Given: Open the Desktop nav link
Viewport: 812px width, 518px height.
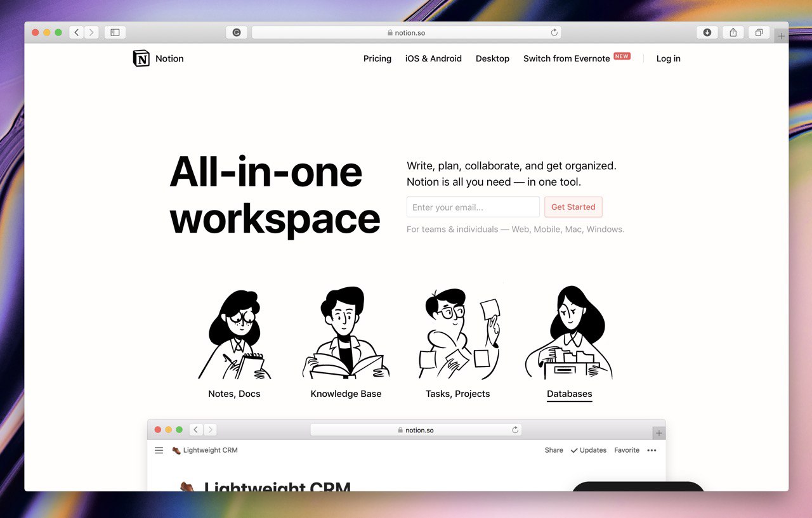Looking at the screenshot, I should click(x=492, y=58).
